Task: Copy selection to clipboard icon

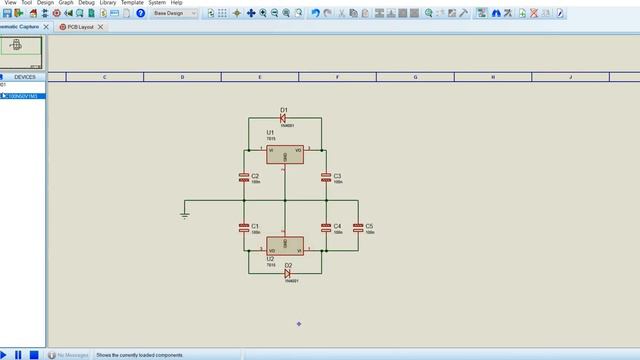Action: click(x=353, y=13)
